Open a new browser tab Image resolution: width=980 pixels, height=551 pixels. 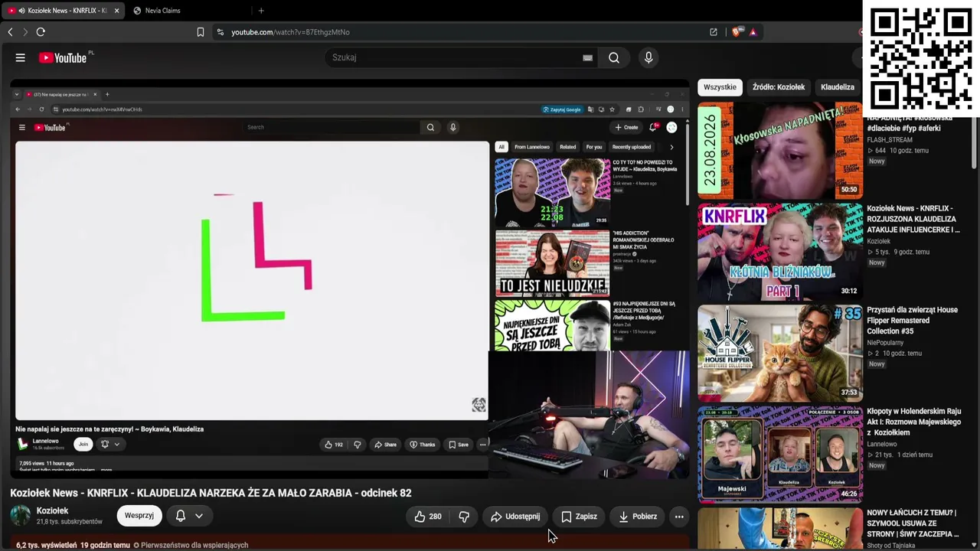click(261, 11)
